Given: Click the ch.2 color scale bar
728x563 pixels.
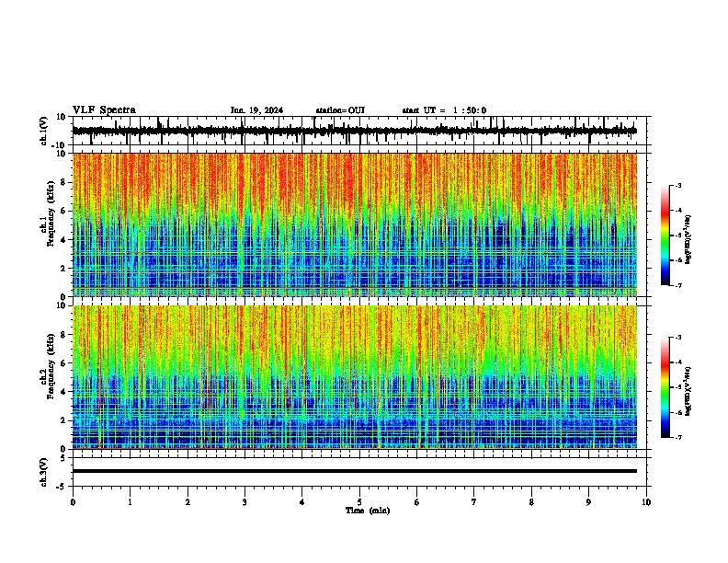Looking at the screenshot, I should tap(665, 387).
